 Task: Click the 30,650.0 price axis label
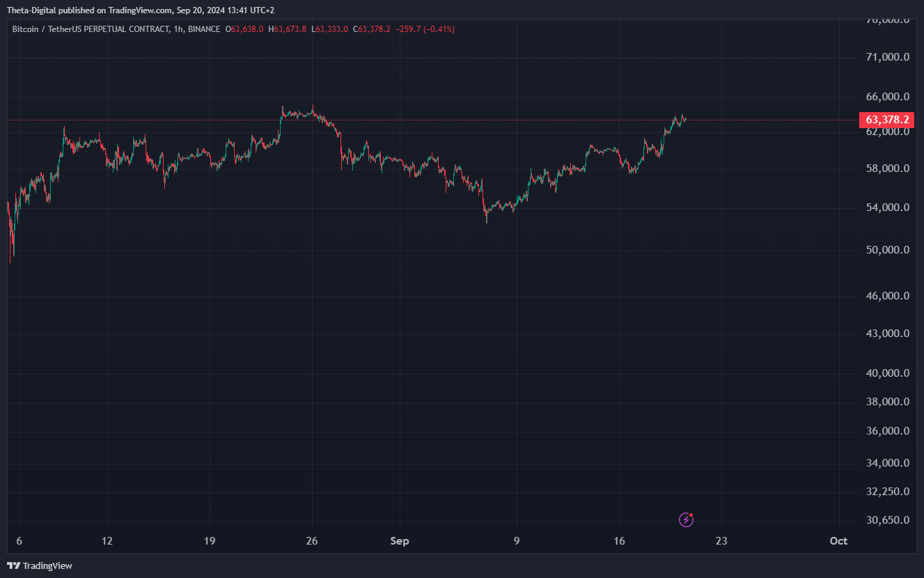[x=887, y=520]
